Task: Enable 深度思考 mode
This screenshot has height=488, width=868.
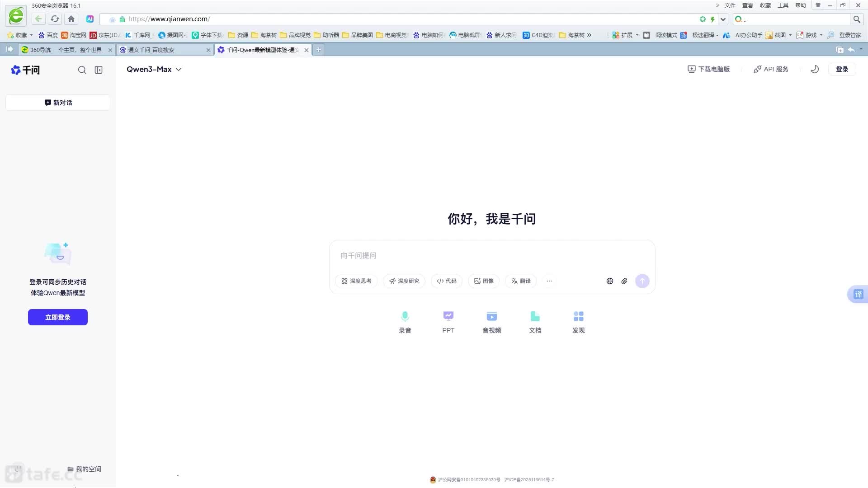Action: coord(356,281)
